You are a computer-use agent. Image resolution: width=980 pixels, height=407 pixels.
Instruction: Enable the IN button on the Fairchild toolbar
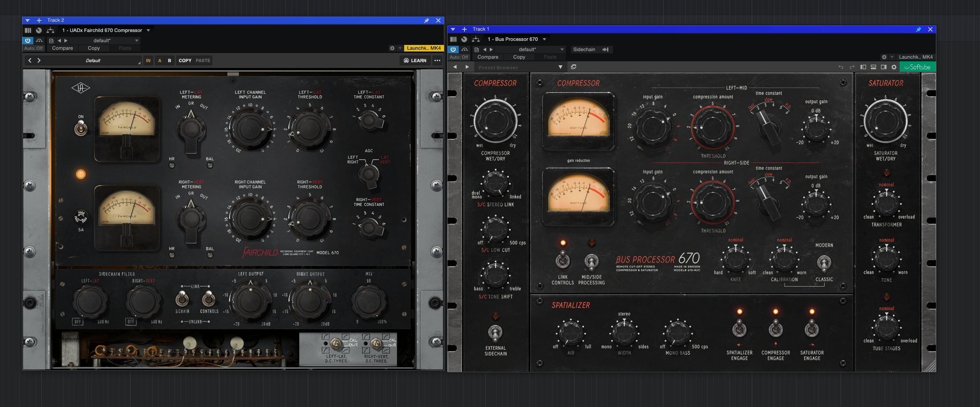click(148, 60)
